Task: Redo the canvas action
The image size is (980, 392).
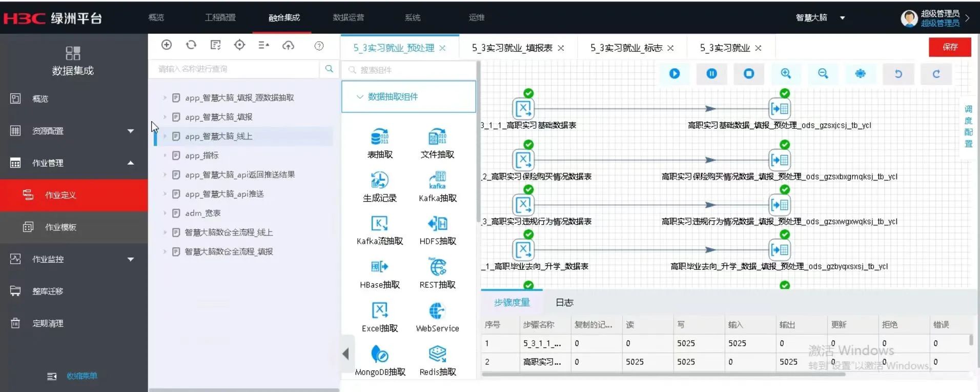Action: (936, 74)
